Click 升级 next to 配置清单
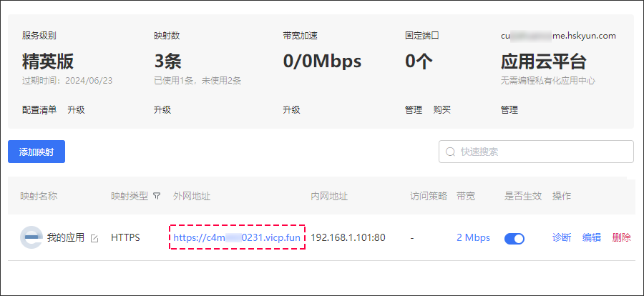This screenshot has width=644, height=296. [x=76, y=109]
